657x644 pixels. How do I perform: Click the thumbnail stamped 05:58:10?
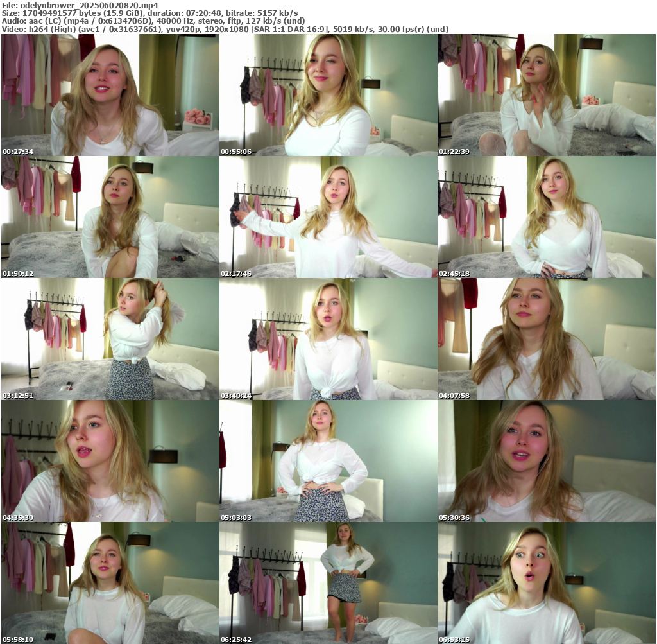point(110,583)
